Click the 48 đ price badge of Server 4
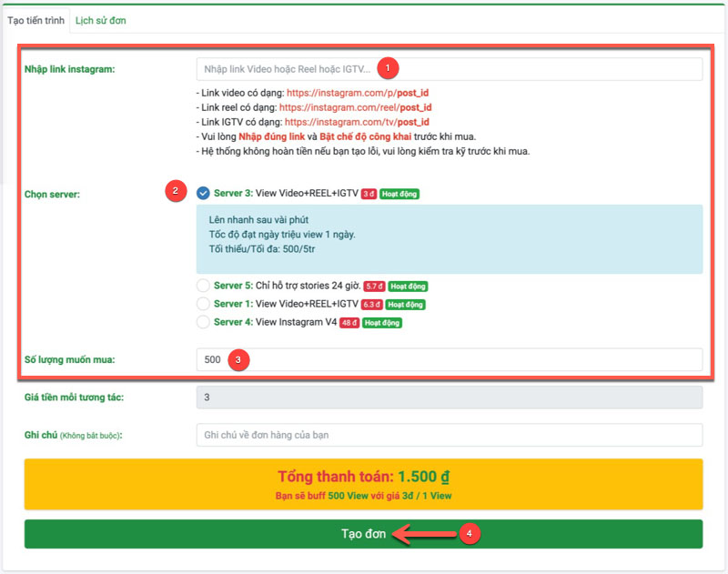Viewport: 728px width, 574px height. (349, 323)
